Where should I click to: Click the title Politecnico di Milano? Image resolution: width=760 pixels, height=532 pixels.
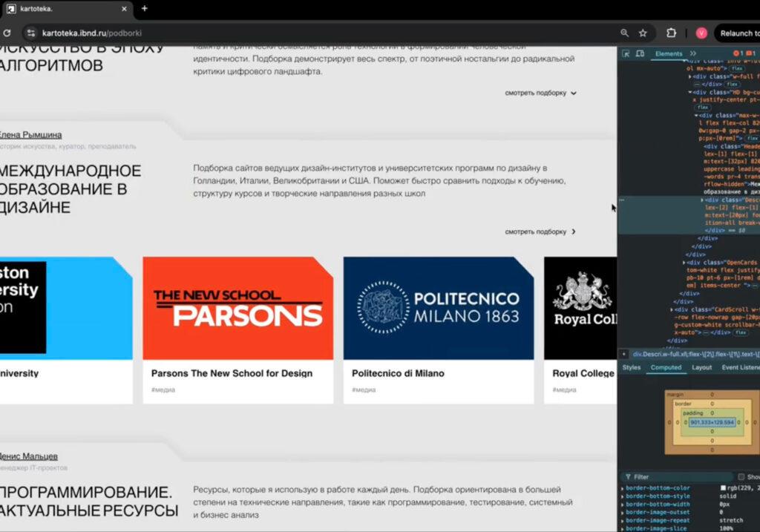398,373
